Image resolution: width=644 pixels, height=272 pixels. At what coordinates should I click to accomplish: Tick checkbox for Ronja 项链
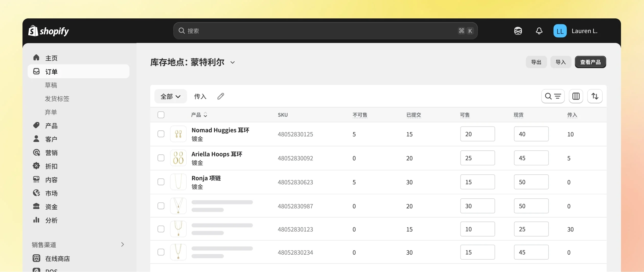click(x=161, y=182)
